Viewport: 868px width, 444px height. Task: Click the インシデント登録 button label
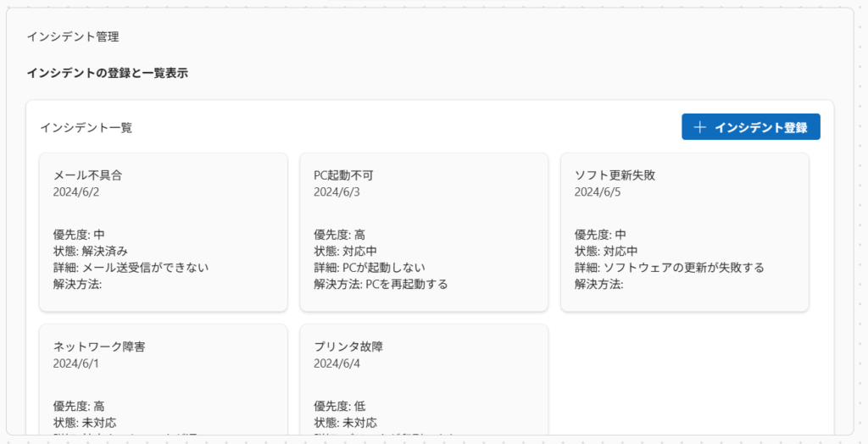[x=760, y=127]
